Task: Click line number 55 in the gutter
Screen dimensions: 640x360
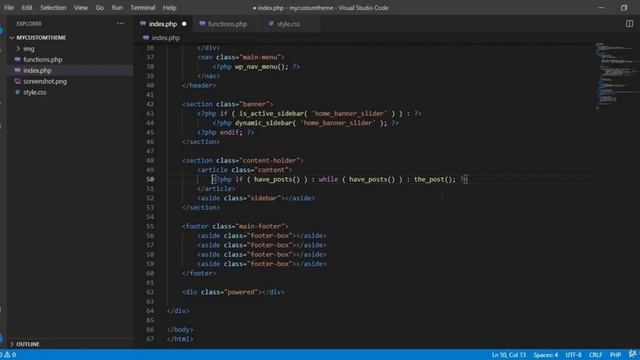Action: (150, 226)
